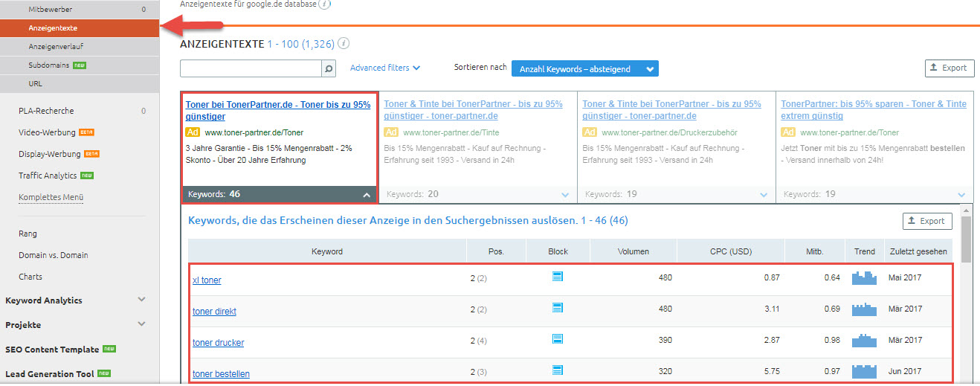The height and width of the screenshot is (386, 980).
Task: Click trend chart for toner direkt
Action: tap(865, 309)
